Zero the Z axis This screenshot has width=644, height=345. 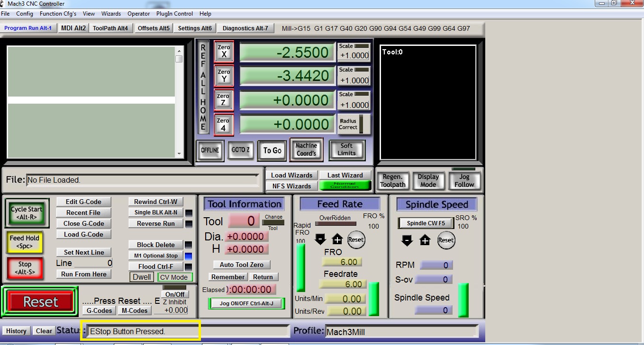coord(223,100)
